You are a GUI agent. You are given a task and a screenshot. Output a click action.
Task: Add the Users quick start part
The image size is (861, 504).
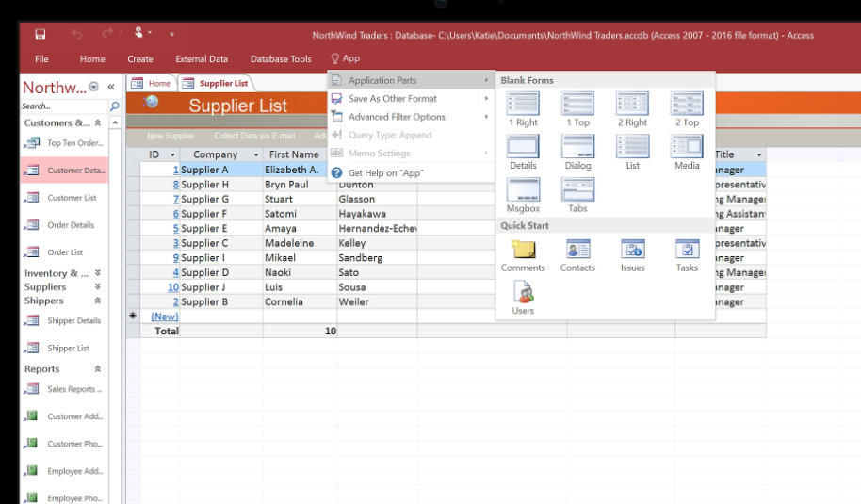pos(523,298)
